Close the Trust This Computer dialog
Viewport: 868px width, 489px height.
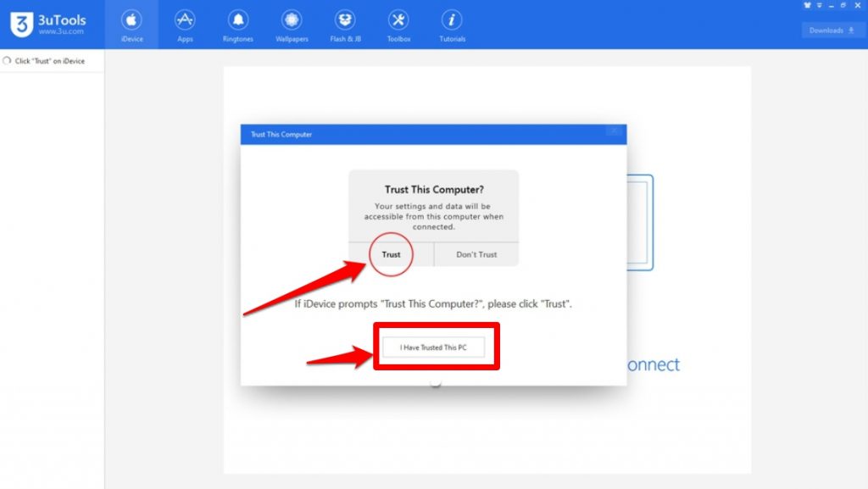(x=615, y=133)
